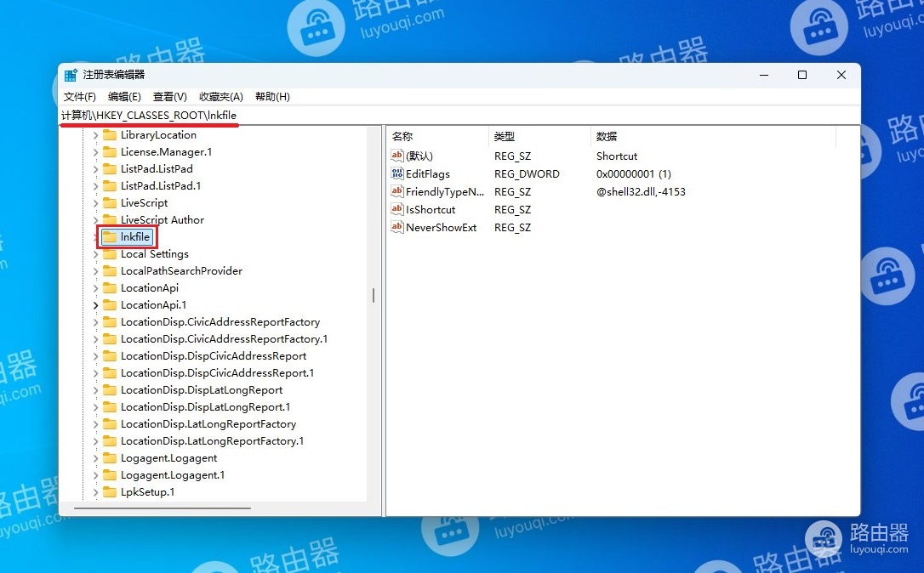The height and width of the screenshot is (573, 924).
Task: Select LocationDisp.DispCivicAddressReport key
Action: tap(214, 356)
